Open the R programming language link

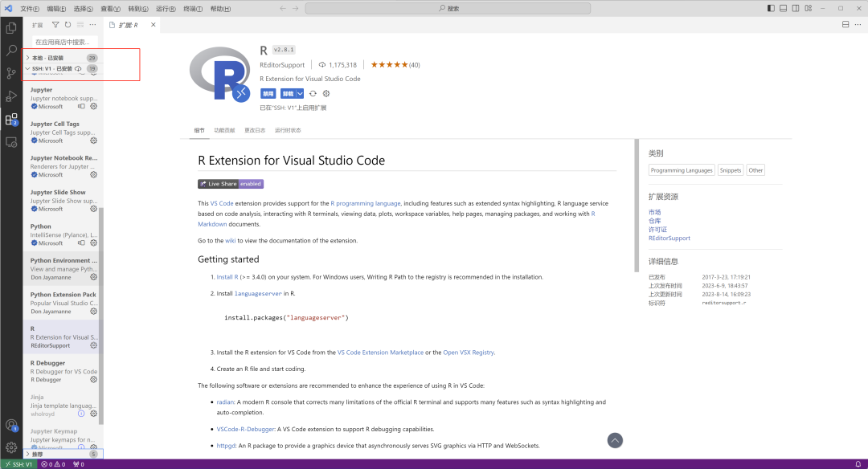366,203
